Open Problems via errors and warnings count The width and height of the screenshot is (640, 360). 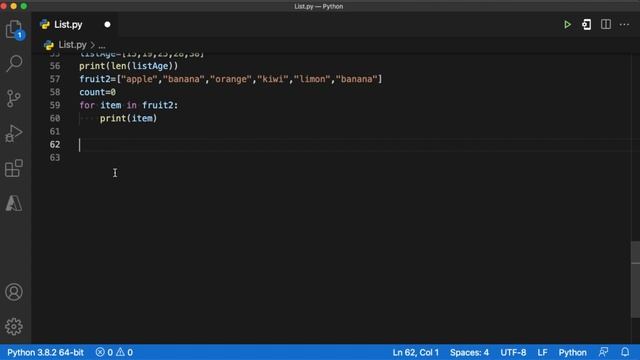[x=114, y=352]
